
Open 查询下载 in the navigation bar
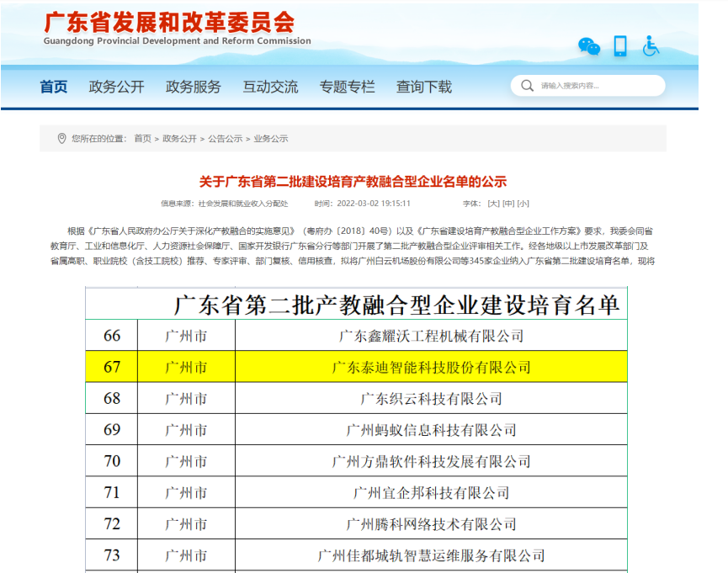tap(424, 87)
